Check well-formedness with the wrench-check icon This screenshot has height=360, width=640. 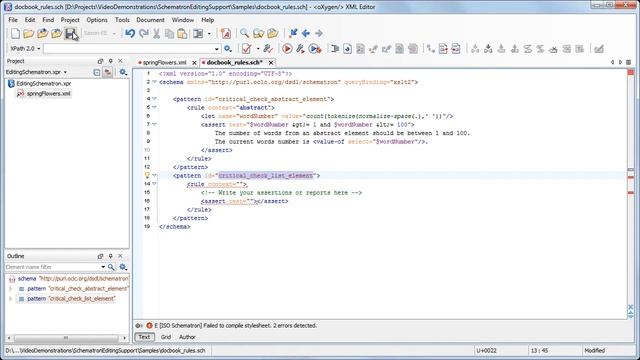pyautogui.click(x=268, y=49)
